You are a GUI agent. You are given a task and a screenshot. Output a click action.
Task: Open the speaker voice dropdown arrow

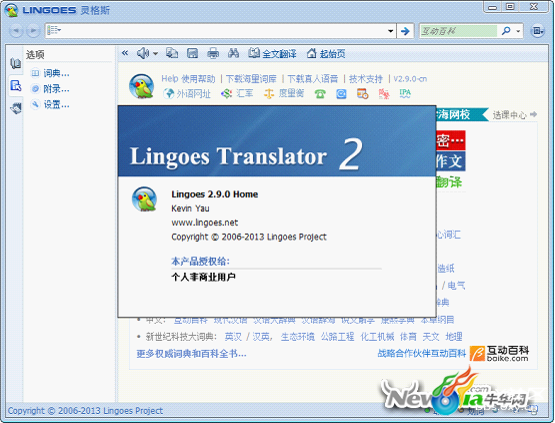tap(155, 54)
